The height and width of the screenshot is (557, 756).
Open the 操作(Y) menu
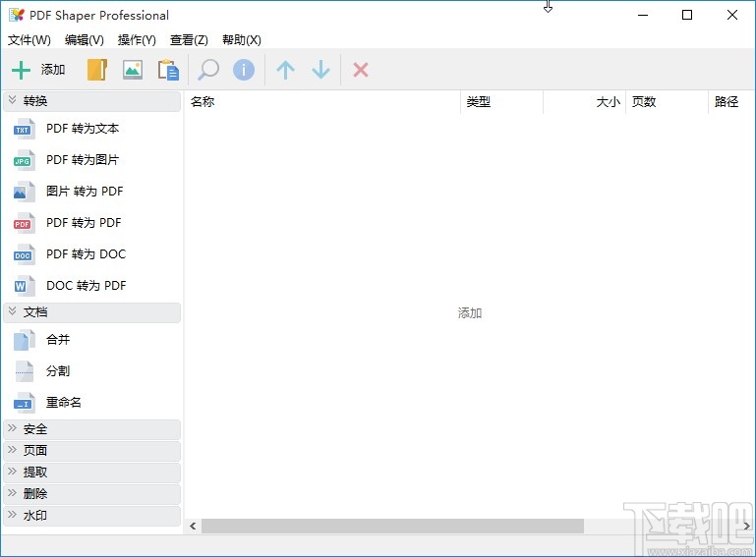click(137, 40)
